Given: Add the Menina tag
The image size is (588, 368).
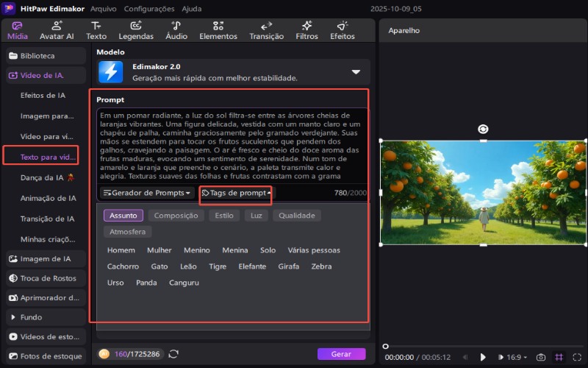Looking at the screenshot, I should [234, 250].
